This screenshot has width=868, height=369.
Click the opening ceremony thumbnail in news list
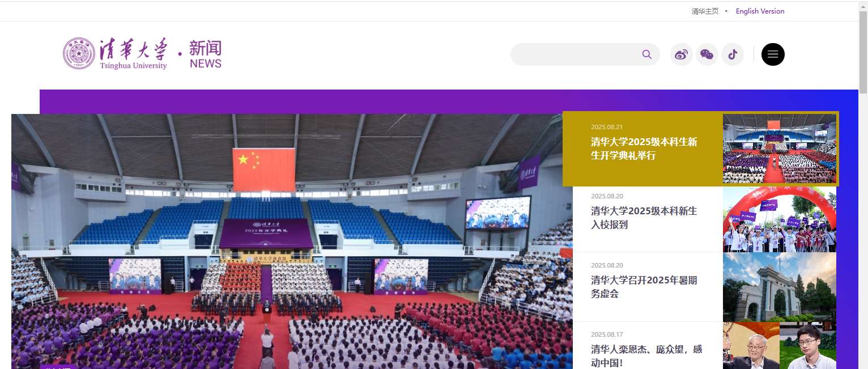(x=779, y=149)
